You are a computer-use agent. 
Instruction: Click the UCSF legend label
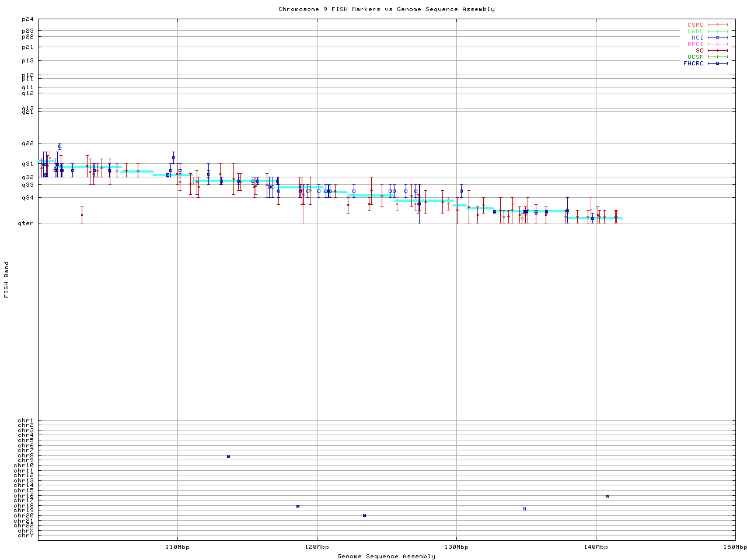(x=695, y=57)
